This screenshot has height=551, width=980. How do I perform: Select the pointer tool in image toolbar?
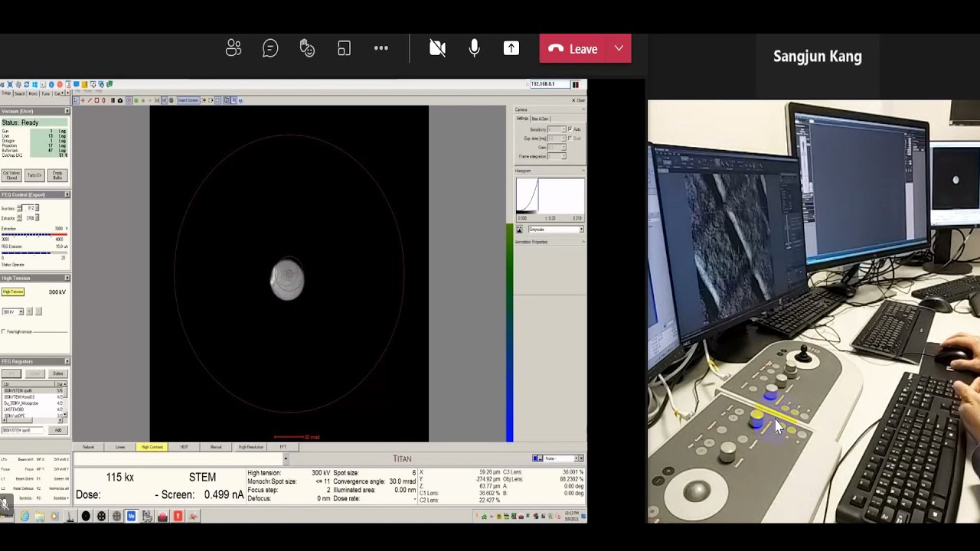click(76, 100)
